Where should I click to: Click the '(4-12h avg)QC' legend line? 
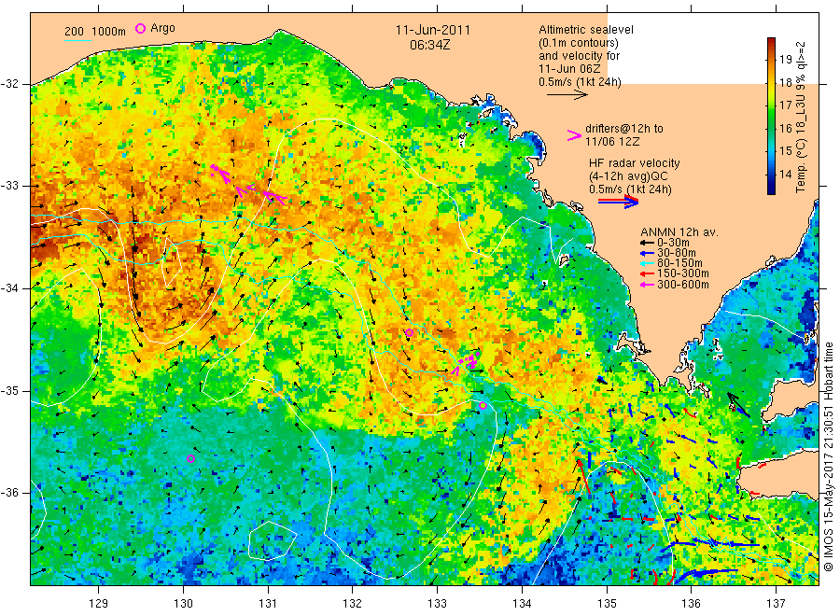pos(628,176)
